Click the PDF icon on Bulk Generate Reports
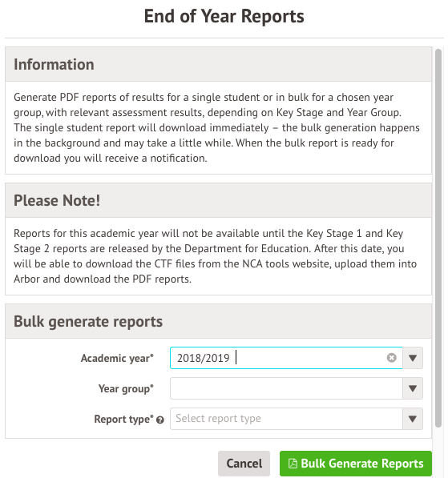448x478 pixels. click(x=293, y=464)
